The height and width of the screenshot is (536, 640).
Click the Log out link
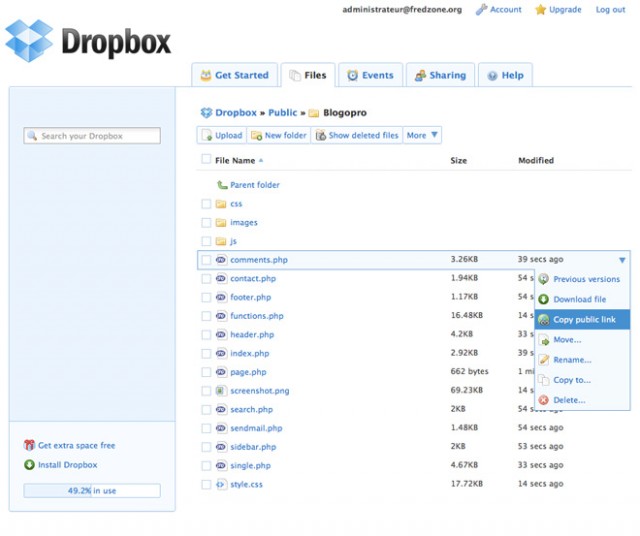(610, 9)
